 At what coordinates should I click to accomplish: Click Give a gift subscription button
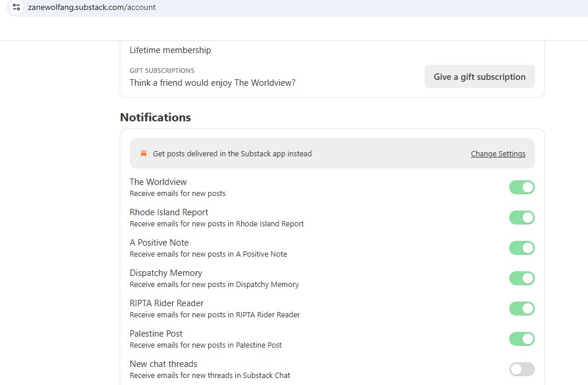(479, 77)
